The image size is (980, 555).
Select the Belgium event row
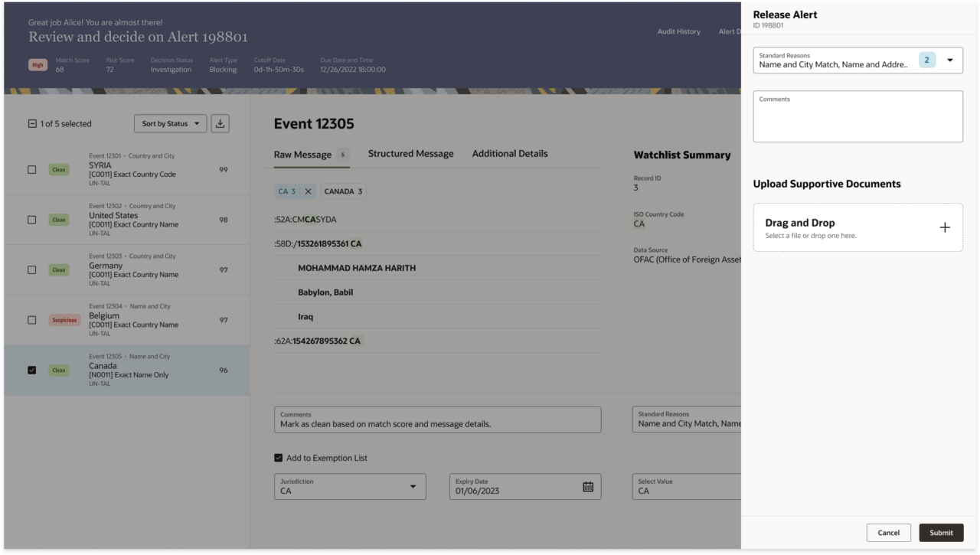pyautogui.click(x=127, y=320)
